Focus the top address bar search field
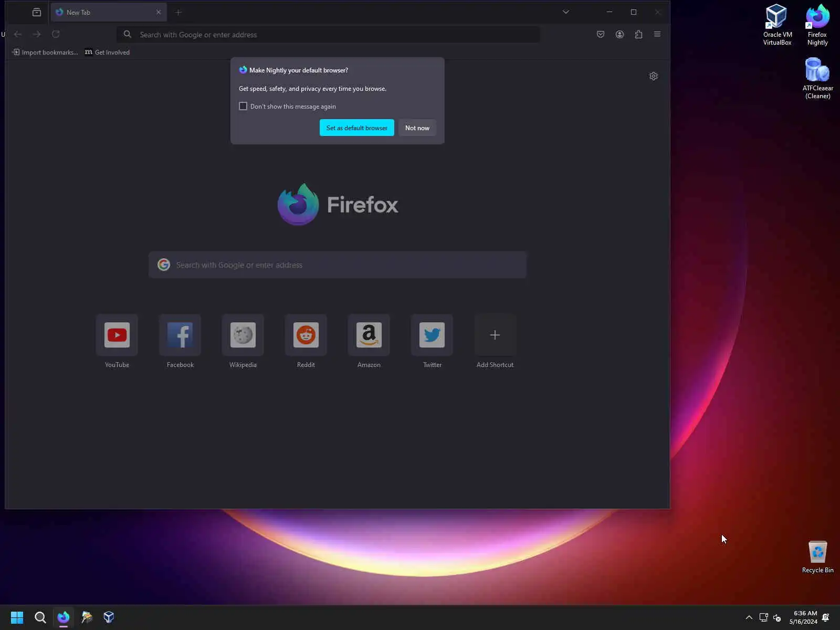840x630 pixels. pos(328,35)
